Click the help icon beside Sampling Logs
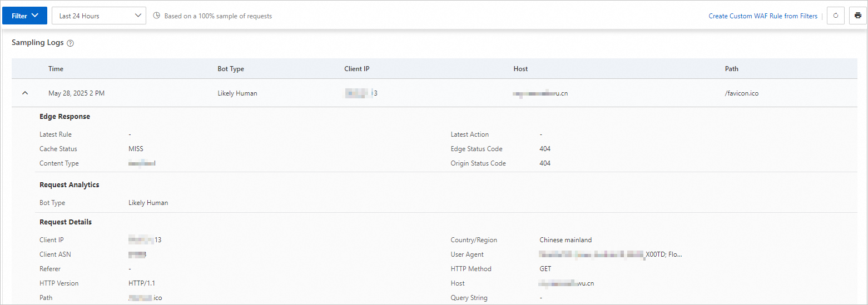 [70, 43]
